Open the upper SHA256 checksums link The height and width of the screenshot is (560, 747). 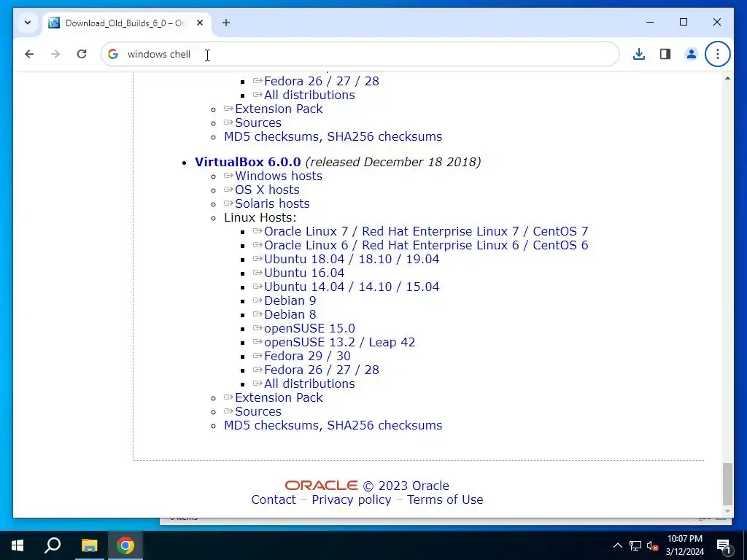[x=384, y=136]
